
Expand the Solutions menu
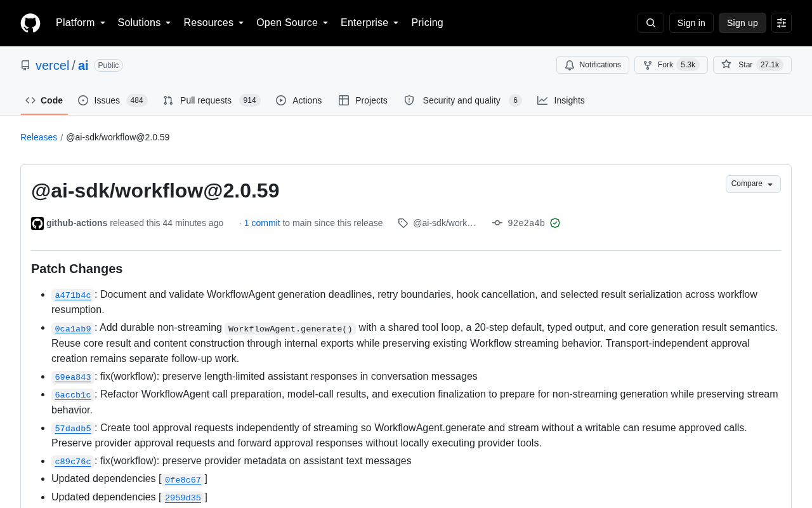(145, 23)
